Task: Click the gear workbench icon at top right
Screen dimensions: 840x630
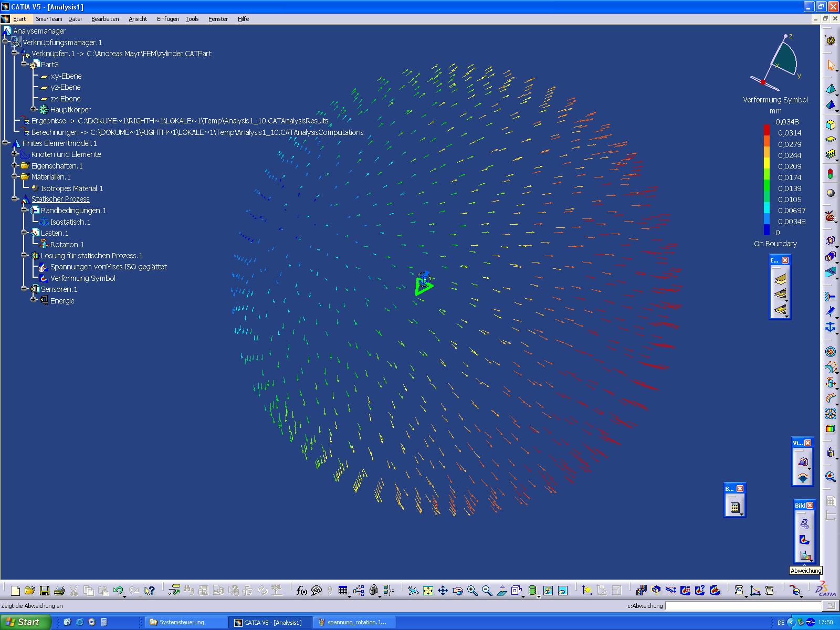Action: click(831, 40)
